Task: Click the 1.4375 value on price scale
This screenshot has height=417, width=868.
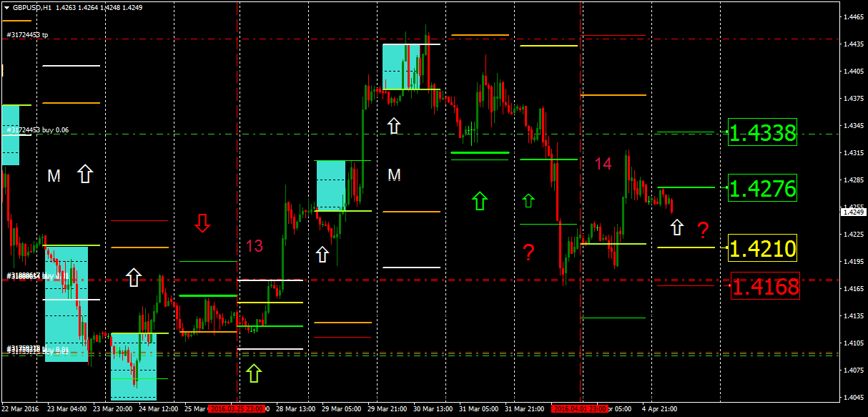Action: tap(853, 99)
